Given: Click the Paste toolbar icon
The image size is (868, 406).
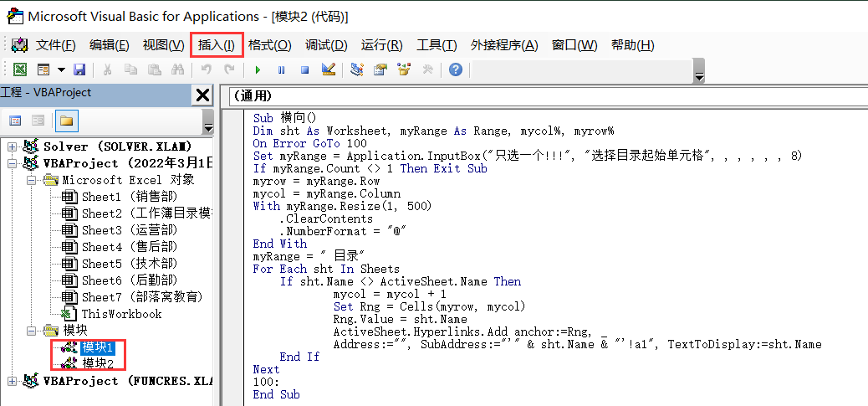Looking at the screenshot, I should coord(154,69).
